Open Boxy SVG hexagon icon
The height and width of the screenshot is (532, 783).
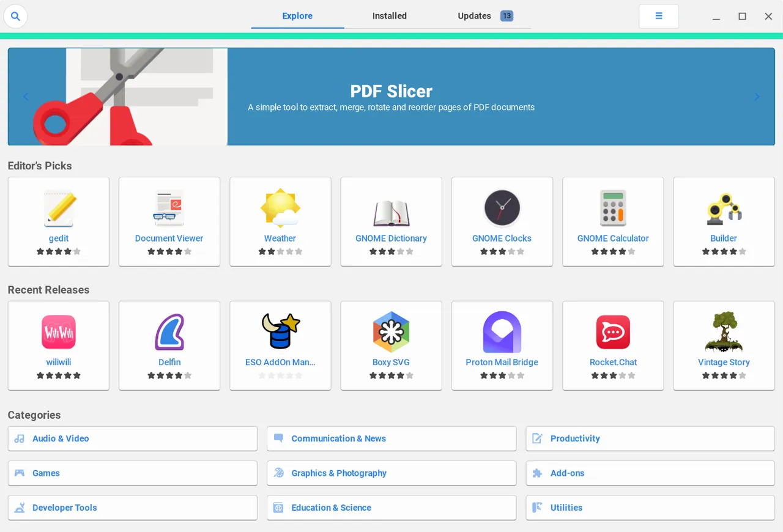tap(391, 332)
